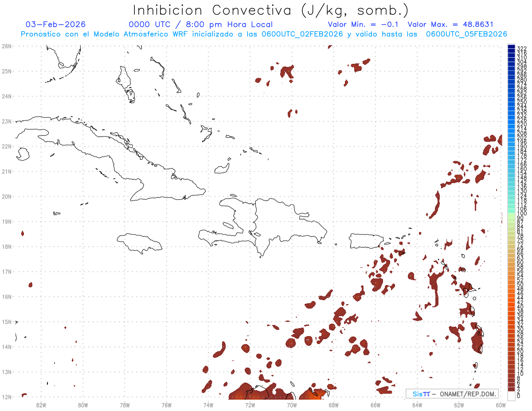Click the 14N latitude label
Screen dimensions: 532x411
[6, 347]
